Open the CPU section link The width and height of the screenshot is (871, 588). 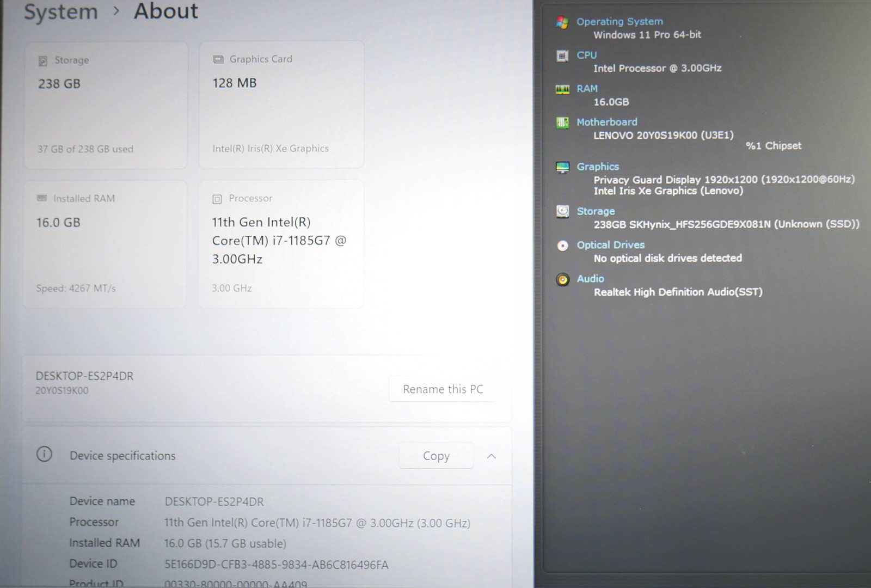pos(587,55)
